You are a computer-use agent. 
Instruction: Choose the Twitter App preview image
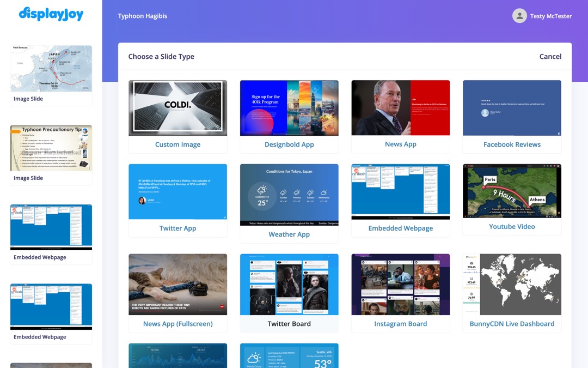coord(177,191)
